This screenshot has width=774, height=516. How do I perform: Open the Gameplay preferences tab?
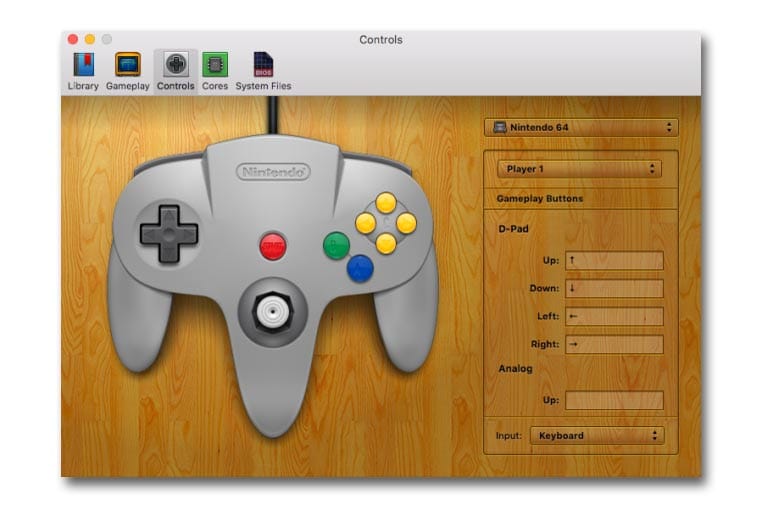[127, 72]
